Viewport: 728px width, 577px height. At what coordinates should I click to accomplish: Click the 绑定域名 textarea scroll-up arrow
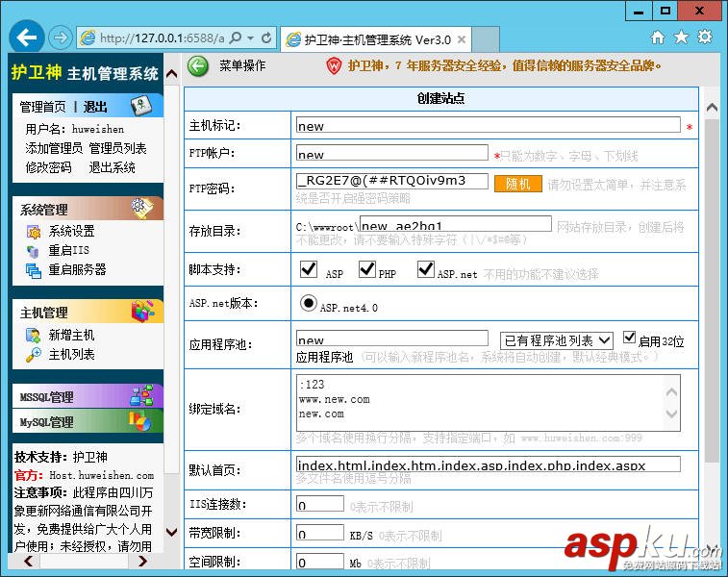671,392
